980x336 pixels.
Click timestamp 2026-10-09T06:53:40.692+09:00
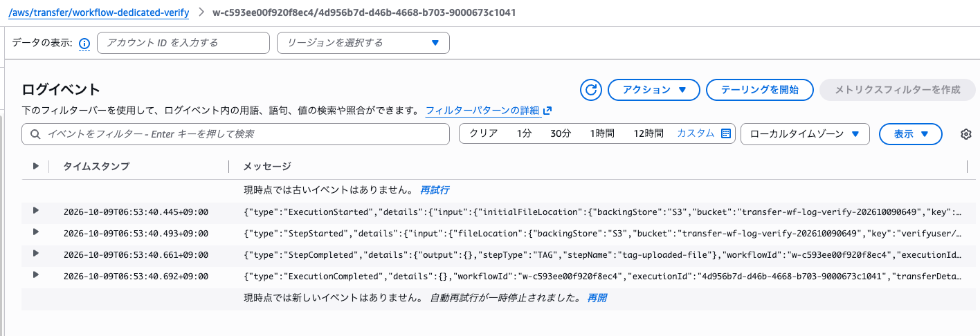[136, 277]
